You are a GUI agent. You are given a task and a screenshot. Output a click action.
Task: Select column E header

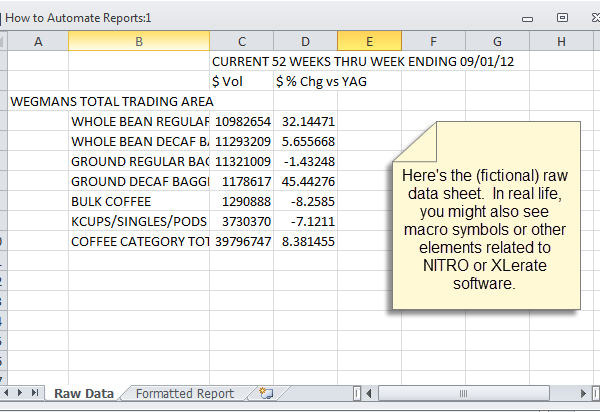point(369,41)
